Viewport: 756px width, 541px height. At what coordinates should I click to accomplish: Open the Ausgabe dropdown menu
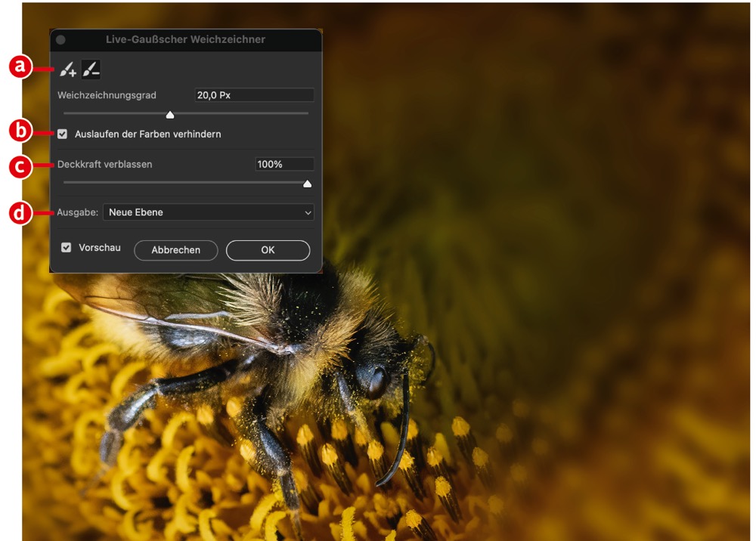(x=209, y=212)
